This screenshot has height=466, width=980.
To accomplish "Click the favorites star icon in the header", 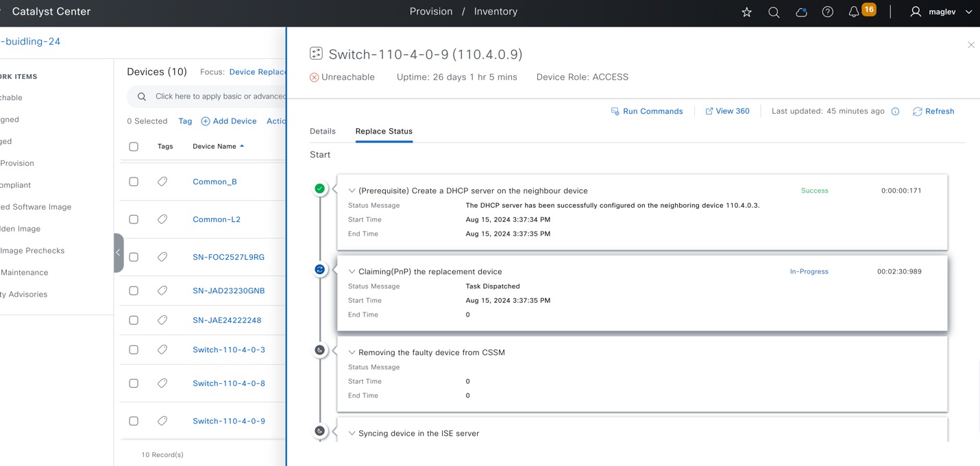I will 746,12.
